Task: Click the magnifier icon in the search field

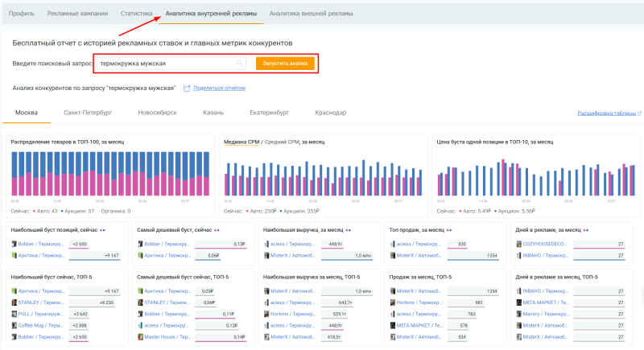Action: tap(239, 64)
